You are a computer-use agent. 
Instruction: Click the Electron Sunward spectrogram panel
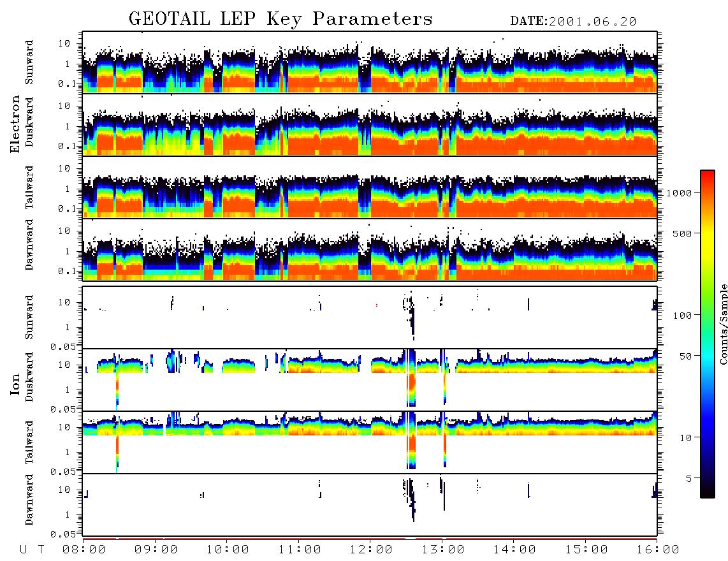coord(370,62)
